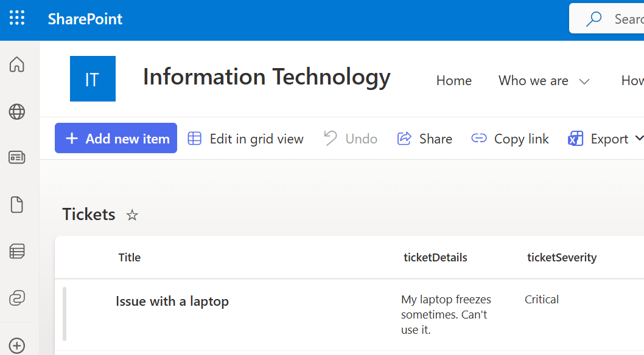This screenshot has width=644, height=355.
Task: Expand the Export dropdown arrow
Action: coord(639,139)
